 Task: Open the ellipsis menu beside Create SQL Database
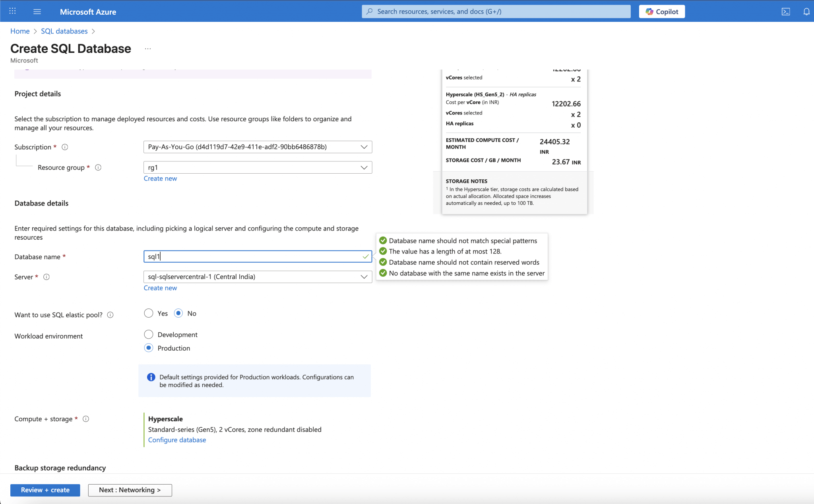pos(147,48)
